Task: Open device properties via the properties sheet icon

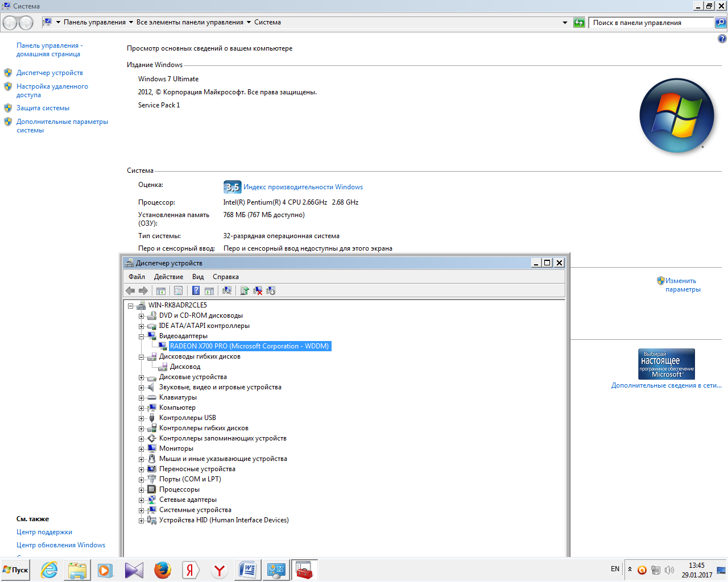Action: tap(178, 290)
